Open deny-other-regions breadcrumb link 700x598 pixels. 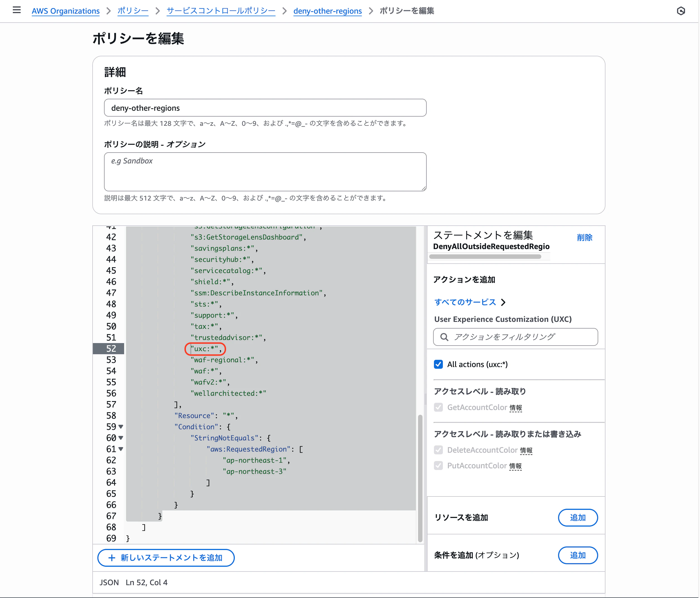(x=327, y=11)
